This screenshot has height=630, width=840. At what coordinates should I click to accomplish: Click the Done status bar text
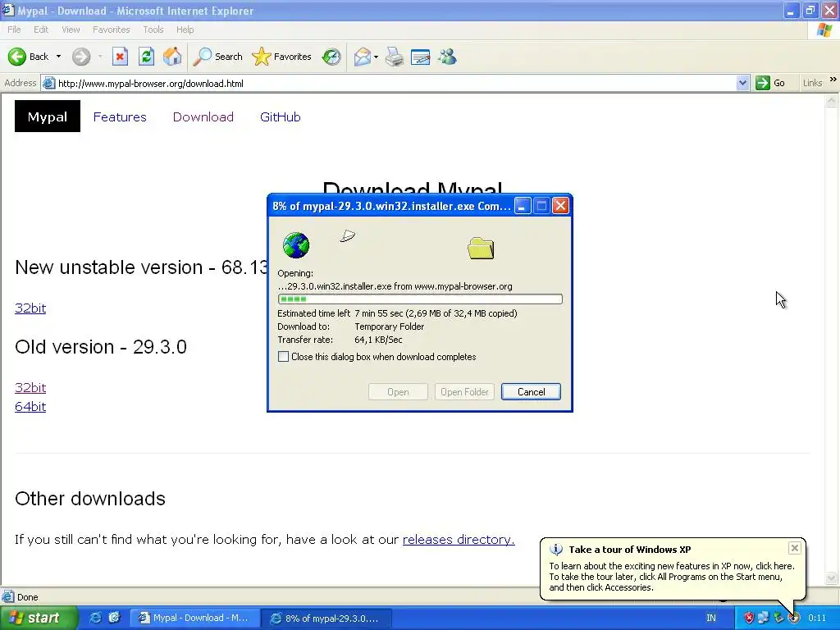coord(27,597)
